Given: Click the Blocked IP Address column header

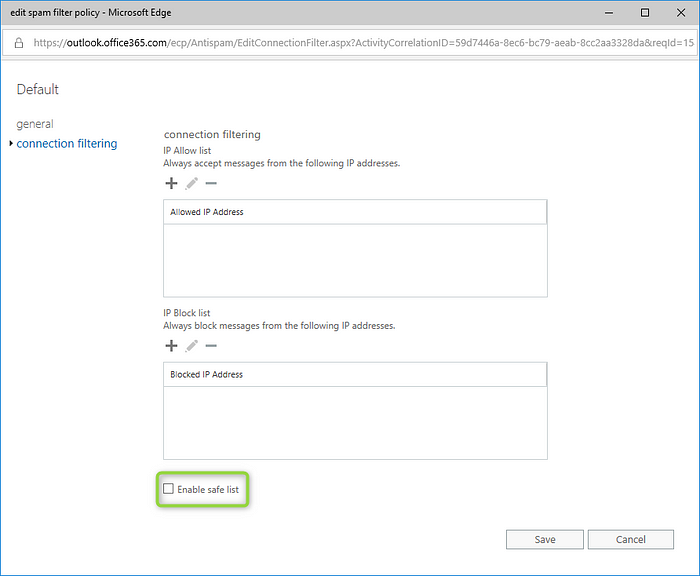Looking at the screenshot, I should coord(355,375).
